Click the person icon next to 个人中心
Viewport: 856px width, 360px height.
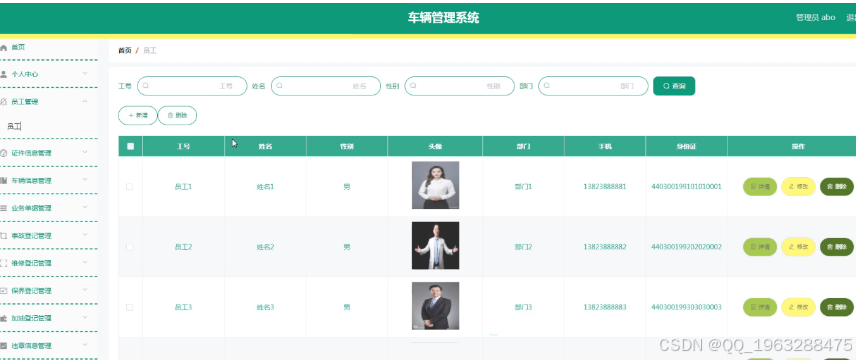(x=3, y=74)
